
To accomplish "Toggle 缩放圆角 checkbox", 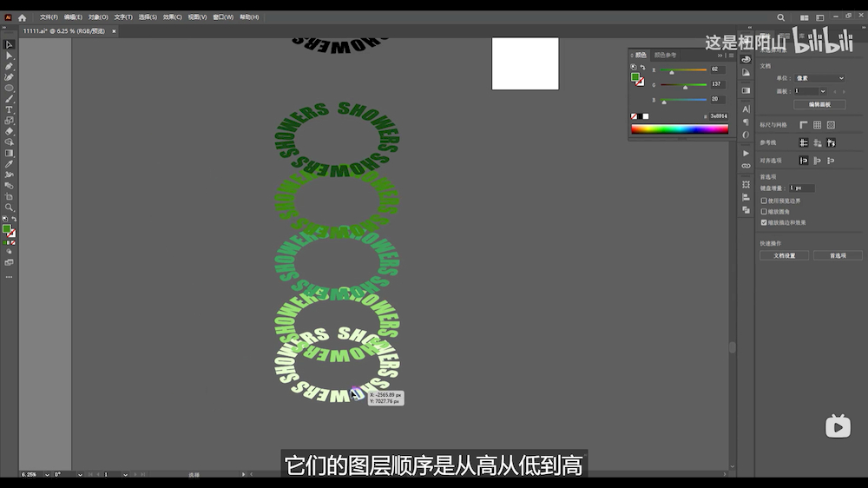I will (764, 212).
